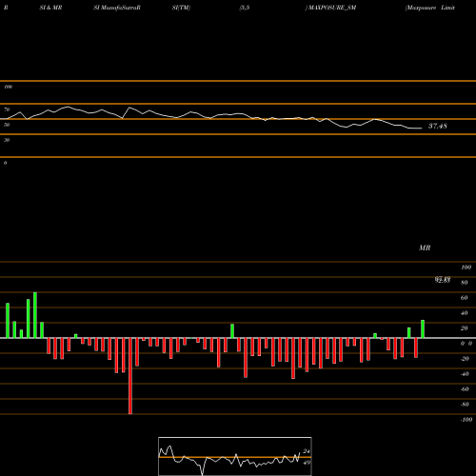
Task: Click the 'SI & MR' header text
Action: (x=50, y=8)
